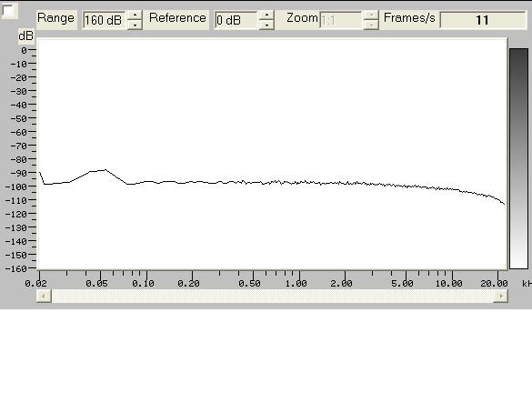Click the spectrum peak near 0.05 kHz
532x393 pixels.
(105, 170)
